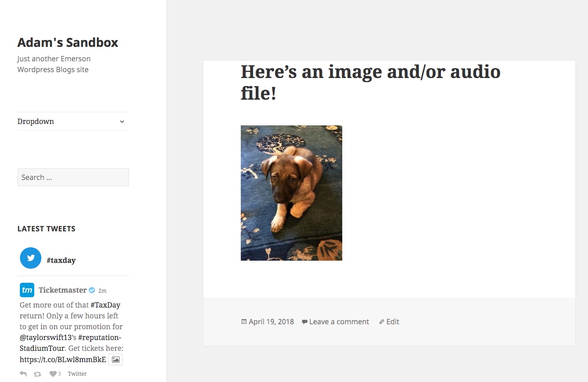Click the Ticketmaster tm avatar icon
The height and width of the screenshot is (382, 588).
[27, 290]
